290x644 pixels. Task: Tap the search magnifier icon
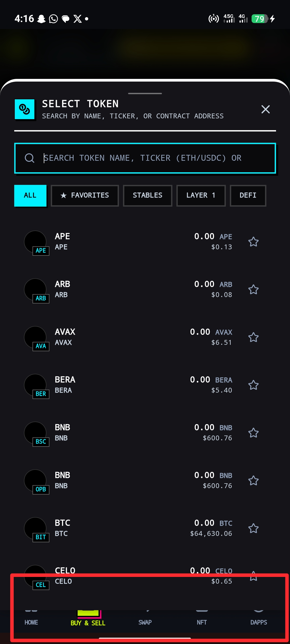pos(30,158)
